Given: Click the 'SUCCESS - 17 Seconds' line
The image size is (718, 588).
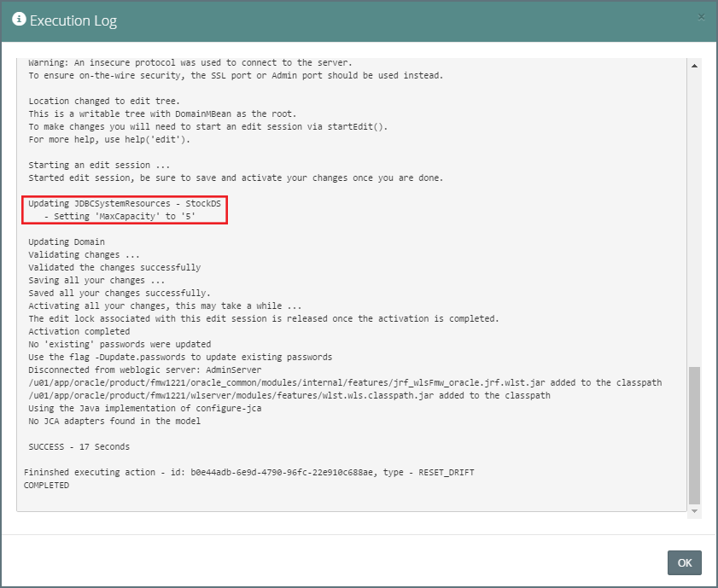Looking at the screenshot, I should 79,446.
